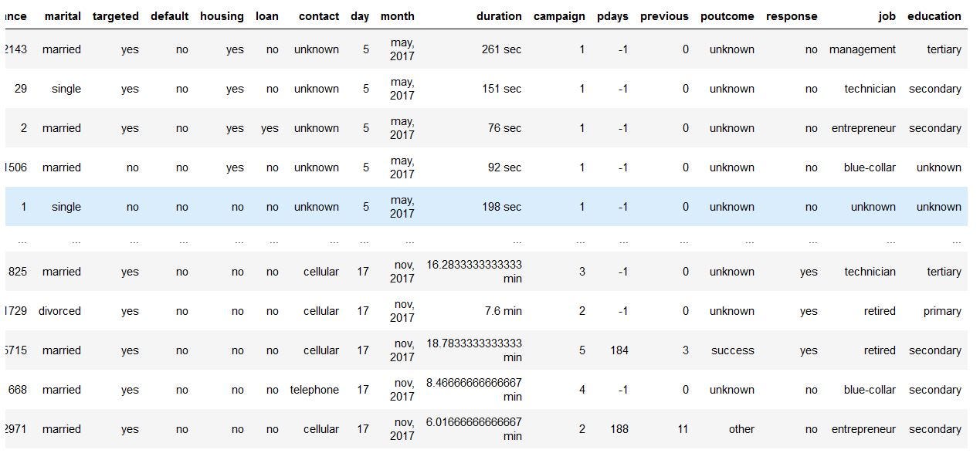Image resolution: width=980 pixels, height=460 pixels.
Task: Click the previous cell showing 11
Action: point(683,429)
